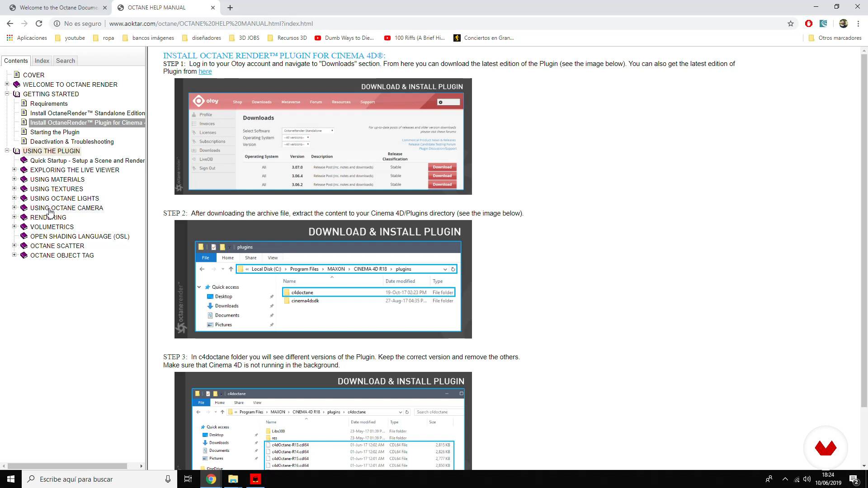
Task: Expand WELCOME TO OCTANE RENDER tree node
Action: click(7, 84)
